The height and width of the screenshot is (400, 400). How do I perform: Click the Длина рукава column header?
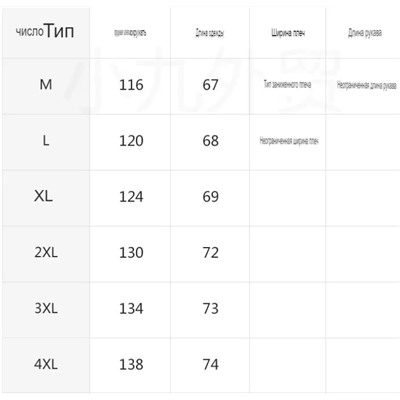coord(365,33)
